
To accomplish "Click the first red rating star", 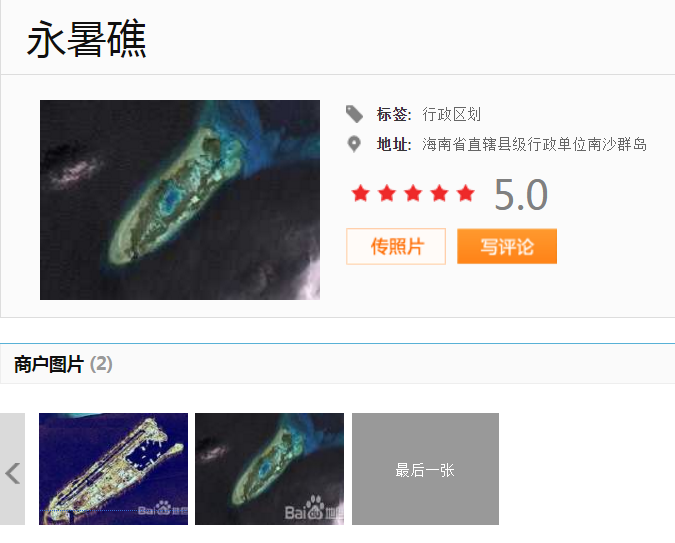I will pyautogui.click(x=360, y=193).
